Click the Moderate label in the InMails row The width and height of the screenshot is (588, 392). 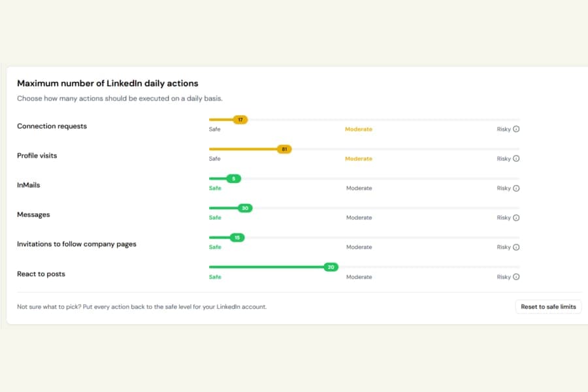click(359, 188)
